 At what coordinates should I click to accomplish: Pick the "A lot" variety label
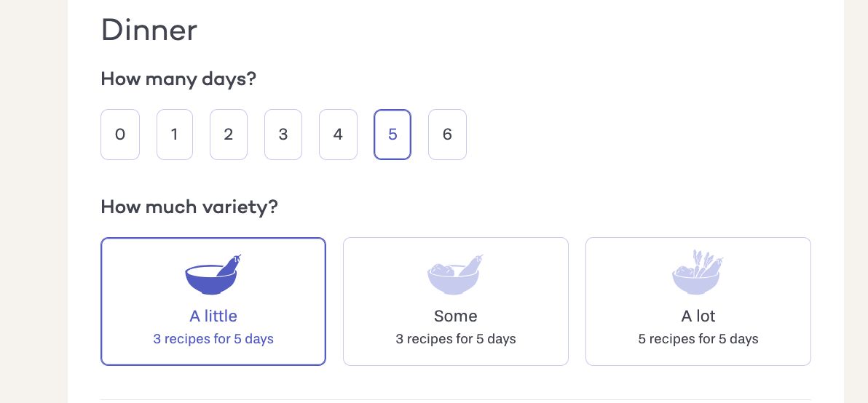pos(698,316)
